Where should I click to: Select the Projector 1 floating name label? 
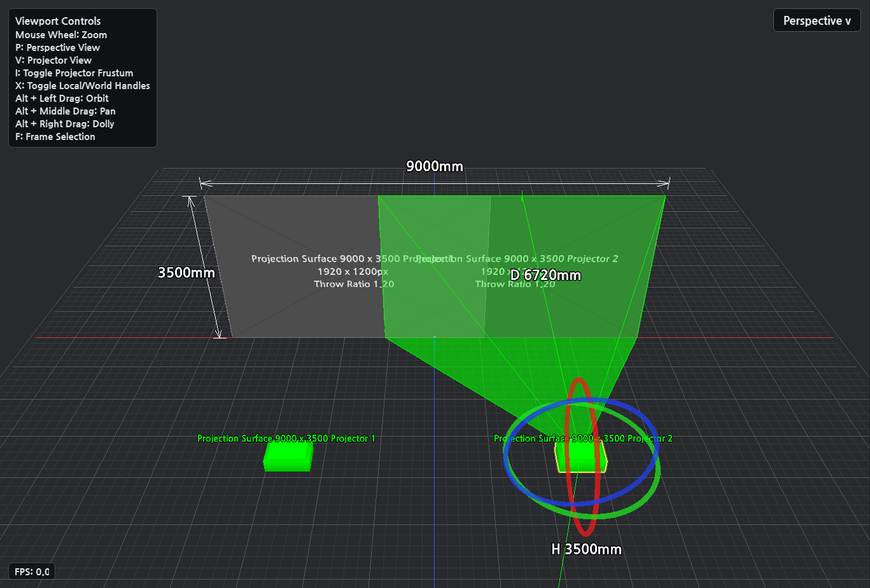click(x=286, y=438)
